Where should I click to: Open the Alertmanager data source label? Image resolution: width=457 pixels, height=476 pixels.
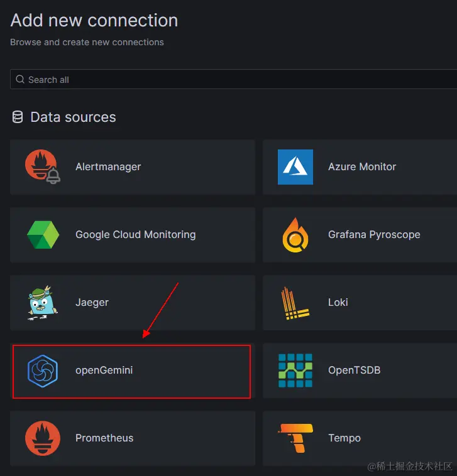click(108, 166)
